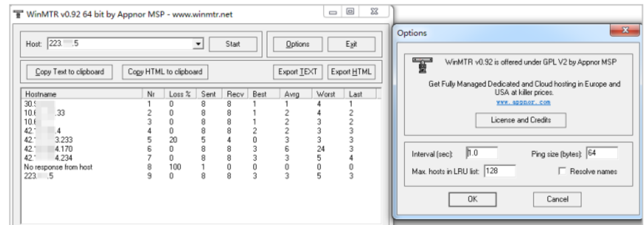Click the Exit button
This screenshot has height=225, width=644.
351,44
